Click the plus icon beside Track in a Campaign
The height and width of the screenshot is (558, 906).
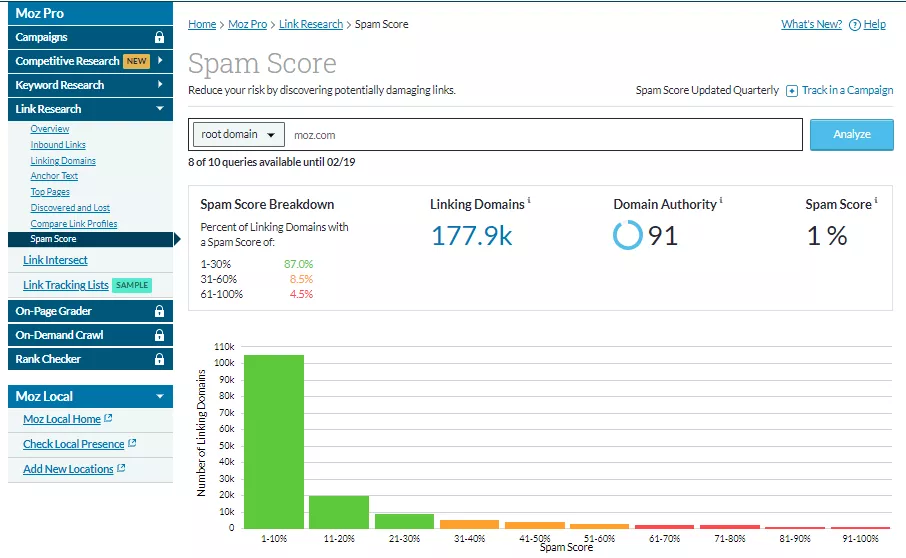click(x=792, y=91)
